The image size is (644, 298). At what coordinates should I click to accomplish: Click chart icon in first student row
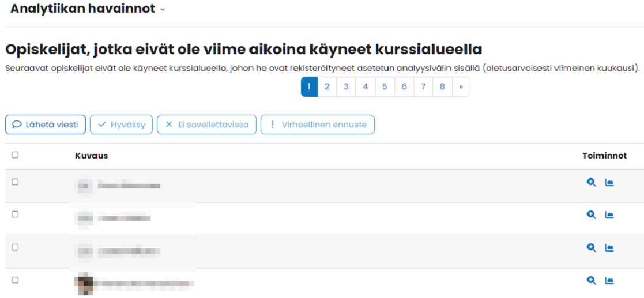tap(609, 182)
